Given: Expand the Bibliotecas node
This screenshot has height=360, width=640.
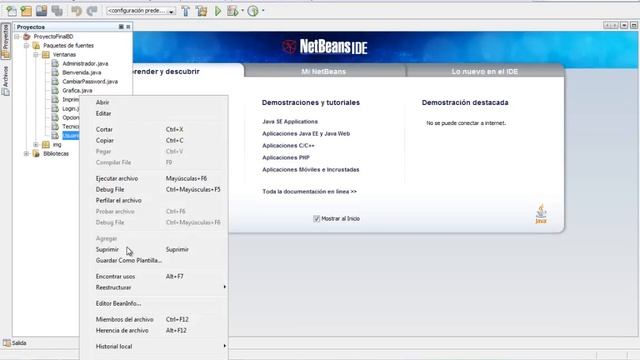Looking at the screenshot, I should pos(27,153).
